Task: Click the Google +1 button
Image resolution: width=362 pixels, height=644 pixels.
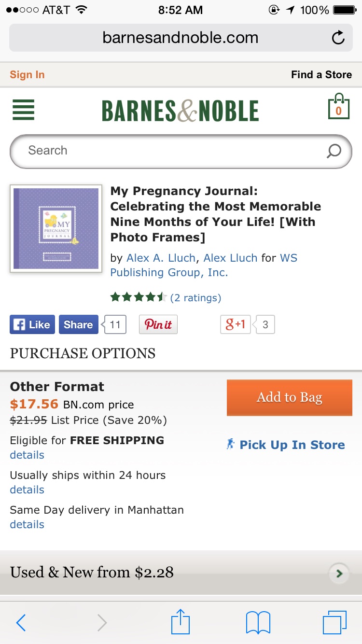Action: point(235,324)
